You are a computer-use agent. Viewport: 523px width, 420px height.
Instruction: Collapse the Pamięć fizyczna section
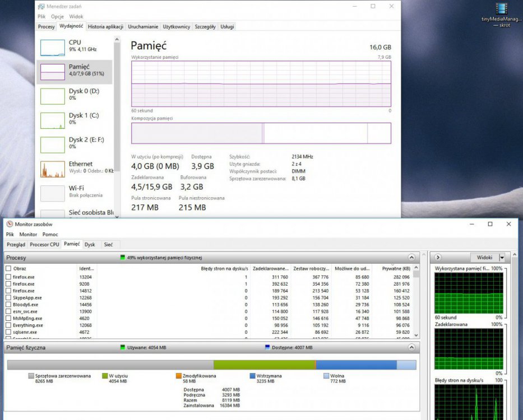(412, 348)
